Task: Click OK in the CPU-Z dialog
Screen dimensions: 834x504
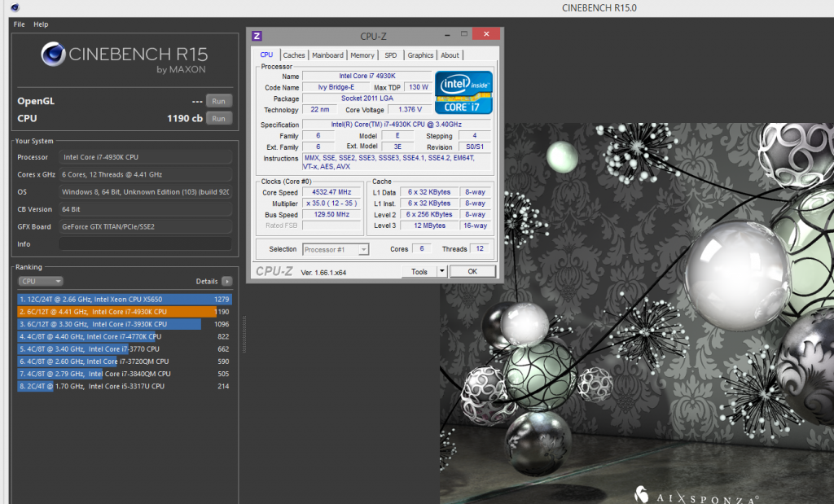Action: pyautogui.click(x=472, y=272)
